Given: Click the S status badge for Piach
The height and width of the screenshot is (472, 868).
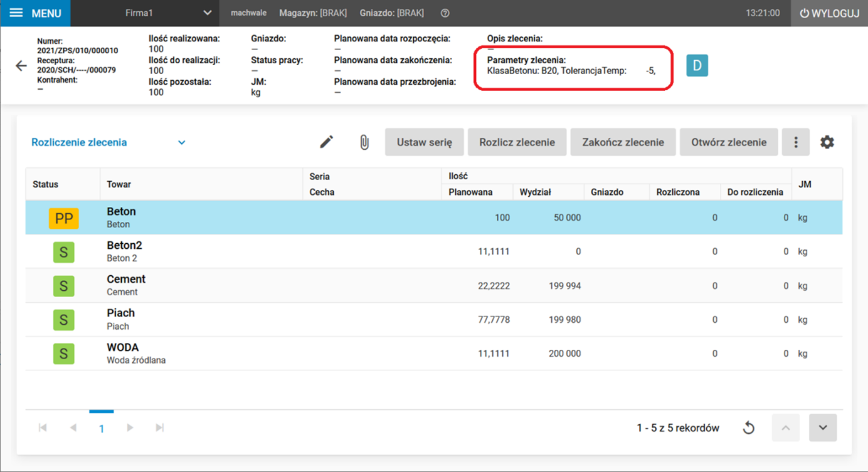Looking at the screenshot, I should (x=63, y=320).
